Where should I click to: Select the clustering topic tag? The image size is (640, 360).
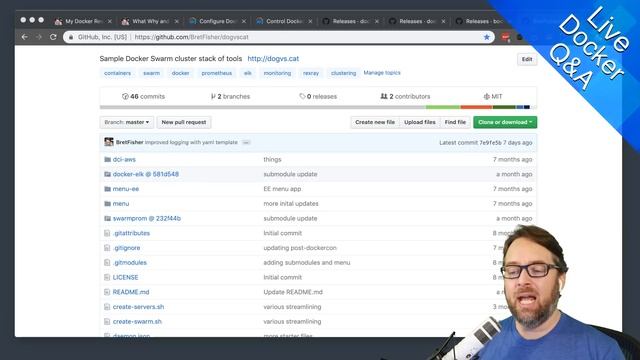coord(343,73)
